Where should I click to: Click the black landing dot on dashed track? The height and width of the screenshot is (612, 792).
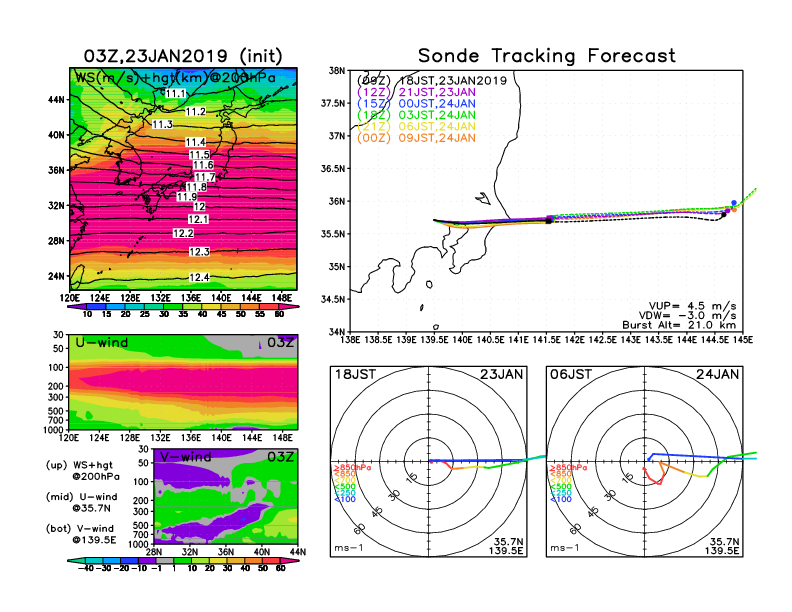724,215
